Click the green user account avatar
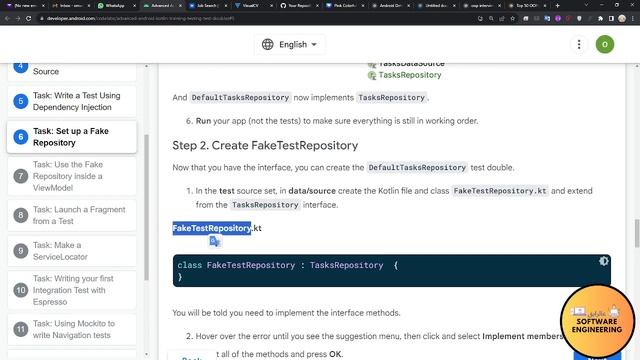This screenshot has height=360, width=640. click(x=604, y=44)
